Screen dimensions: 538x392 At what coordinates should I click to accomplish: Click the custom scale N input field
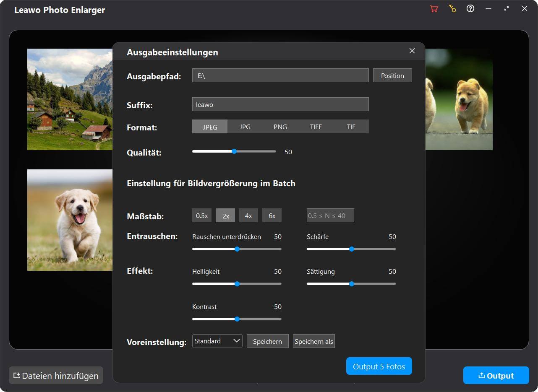click(330, 215)
